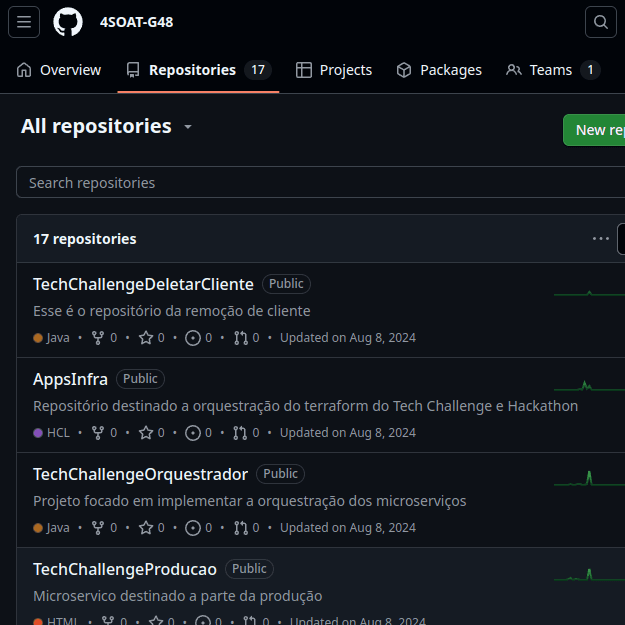
Task: Click pull requests icon for TechChallengeDeletarCliente
Action: [x=240, y=338]
